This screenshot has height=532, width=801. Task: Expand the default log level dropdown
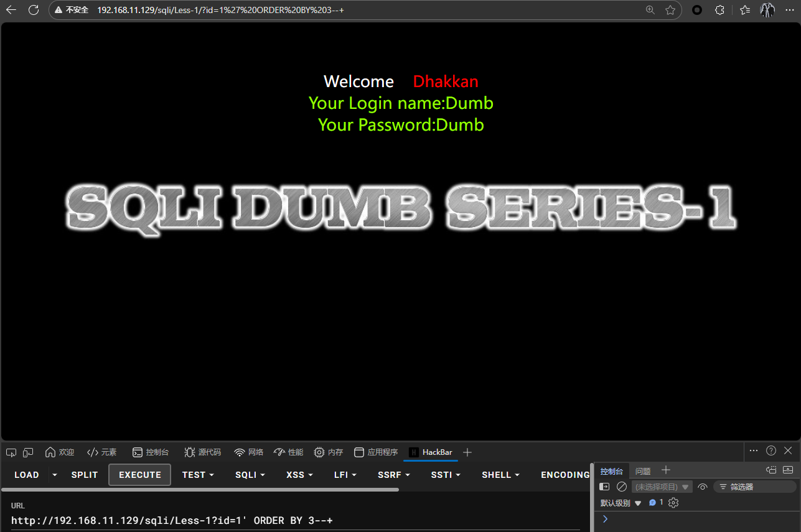[x=621, y=503]
